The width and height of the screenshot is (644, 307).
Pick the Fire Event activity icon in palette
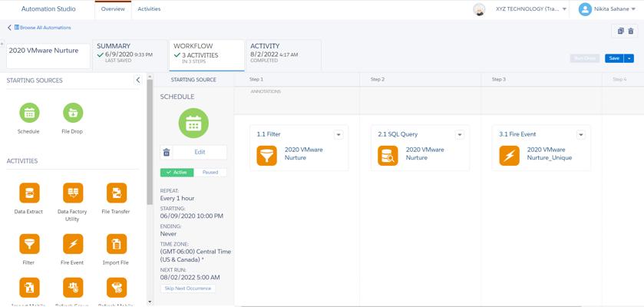coord(73,244)
